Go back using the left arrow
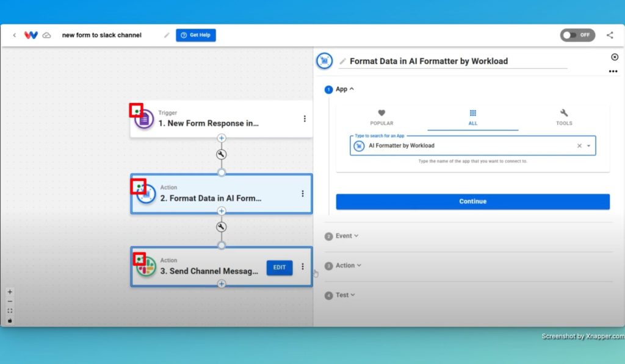Screen dimensions: 625x364 (x=15, y=35)
